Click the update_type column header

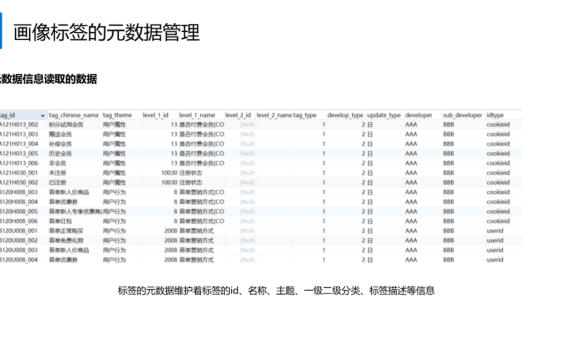click(384, 115)
